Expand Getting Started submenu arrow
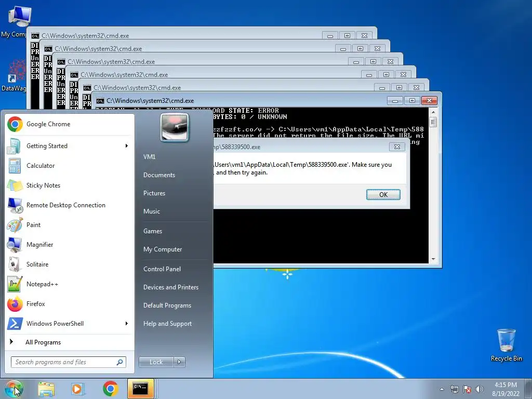Image resolution: width=532 pixels, height=399 pixels. [x=127, y=146]
